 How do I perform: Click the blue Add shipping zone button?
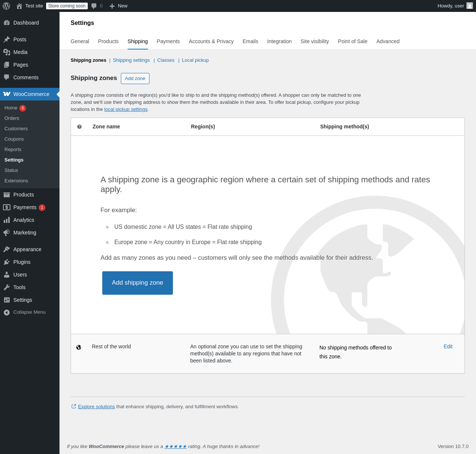click(x=138, y=283)
